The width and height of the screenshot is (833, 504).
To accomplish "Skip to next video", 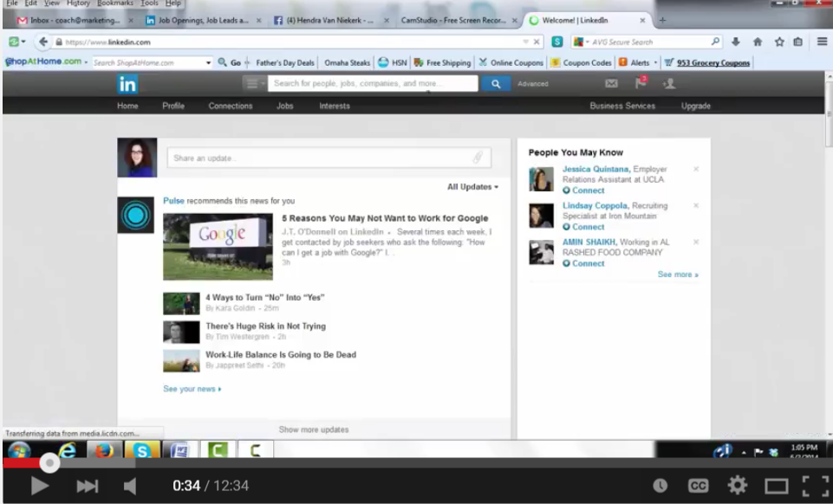I will click(88, 486).
